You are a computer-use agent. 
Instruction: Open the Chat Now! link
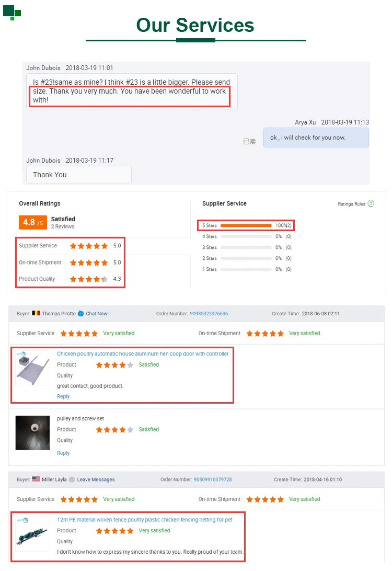point(97,314)
